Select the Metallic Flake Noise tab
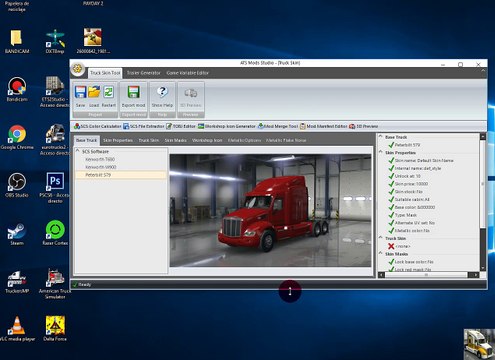This screenshot has height=360, width=495. pos(286,140)
